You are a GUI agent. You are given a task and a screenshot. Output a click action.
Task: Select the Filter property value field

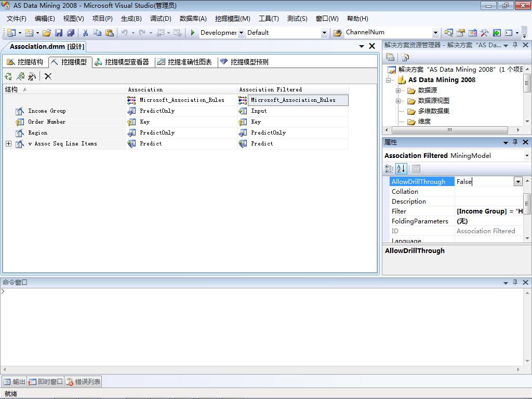(x=489, y=211)
